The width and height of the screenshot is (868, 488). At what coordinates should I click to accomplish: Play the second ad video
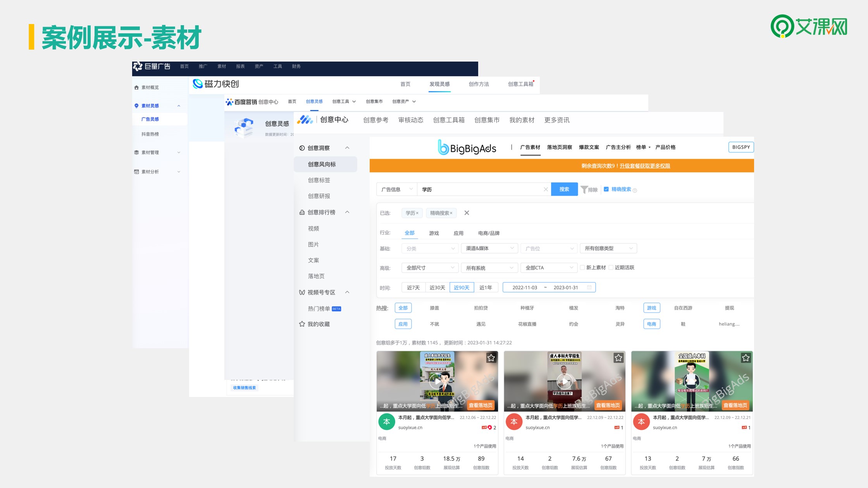[564, 381]
